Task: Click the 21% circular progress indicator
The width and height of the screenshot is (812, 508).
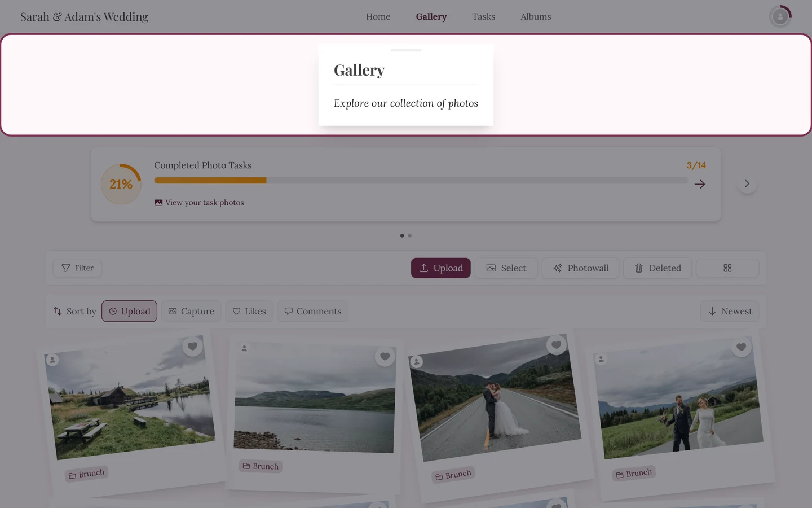Action: tap(121, 184)
